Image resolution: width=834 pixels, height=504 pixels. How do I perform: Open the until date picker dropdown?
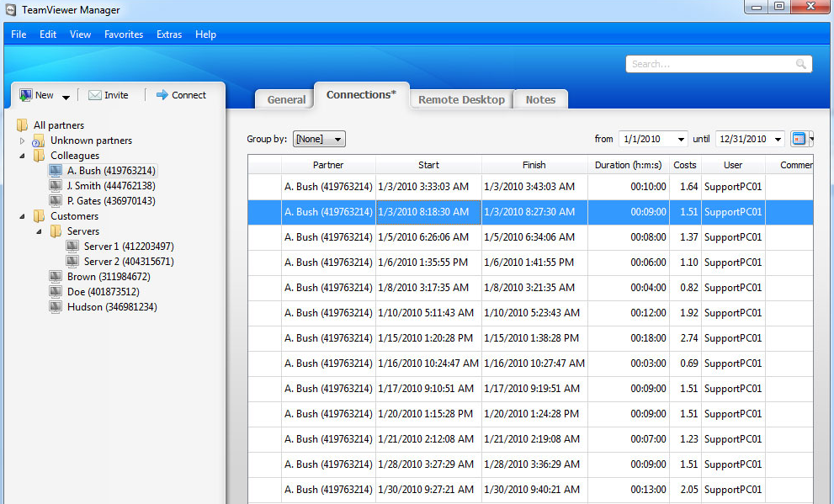pyautogui.click(x=778, y=140)
